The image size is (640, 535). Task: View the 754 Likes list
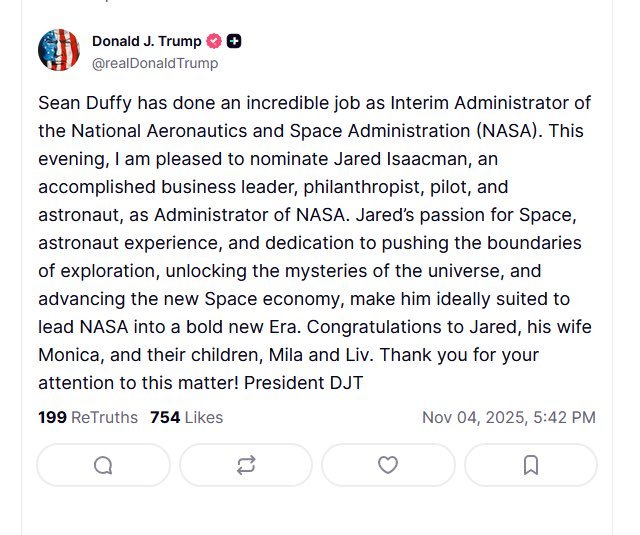[x=186, y=417]
